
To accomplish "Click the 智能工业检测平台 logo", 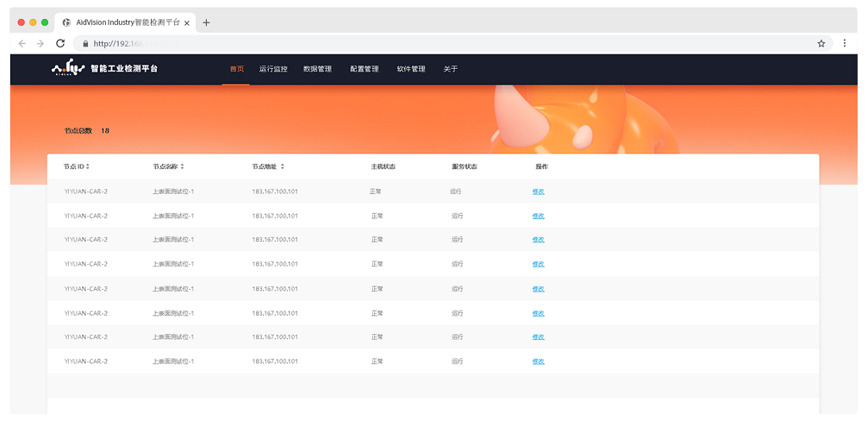I will pyautogui.click(x=104, y=69).
